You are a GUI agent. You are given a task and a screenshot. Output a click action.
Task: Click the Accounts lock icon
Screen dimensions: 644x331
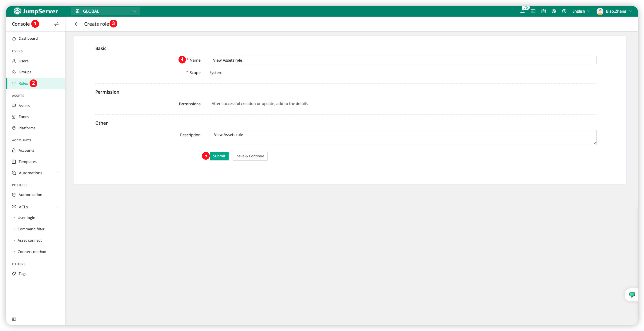point(14,150)
